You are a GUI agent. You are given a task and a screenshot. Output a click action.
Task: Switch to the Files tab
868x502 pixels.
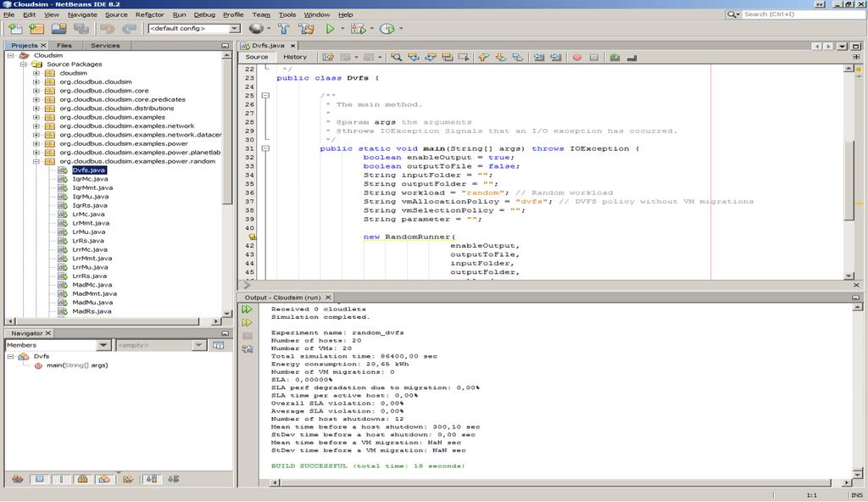[64, 46]
